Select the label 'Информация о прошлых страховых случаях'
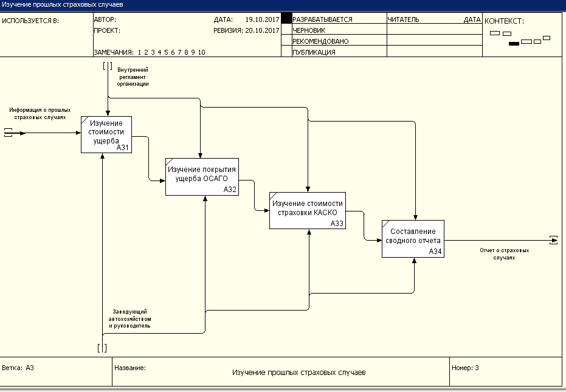The image size is (566, 392). (40, 114)
